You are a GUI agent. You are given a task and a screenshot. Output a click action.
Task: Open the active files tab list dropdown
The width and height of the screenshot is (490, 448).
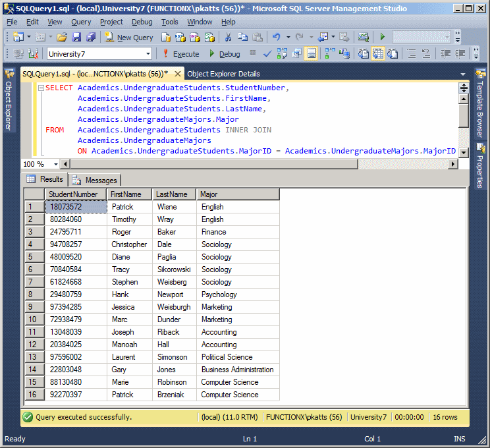(463, 74)
